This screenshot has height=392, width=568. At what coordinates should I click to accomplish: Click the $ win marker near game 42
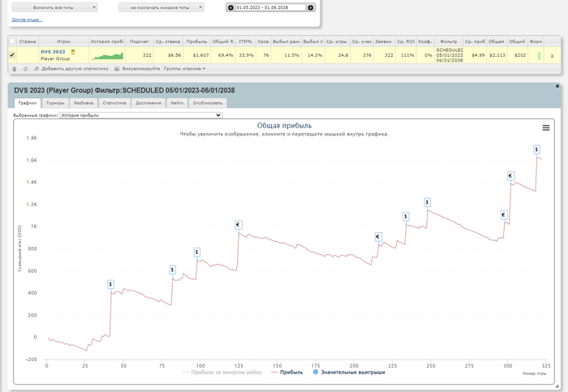click(111, 284)
